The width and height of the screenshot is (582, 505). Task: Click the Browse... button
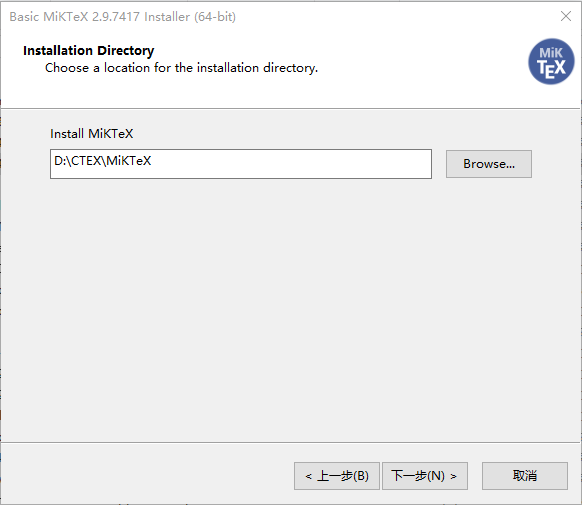(x=488, y=164)
